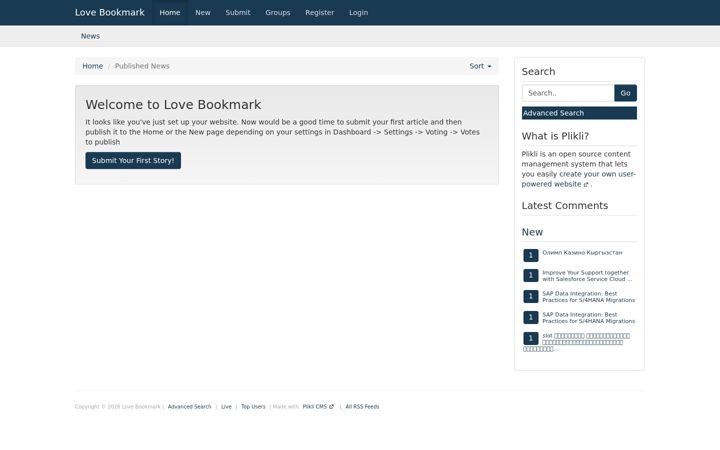Click vote count beside Improve Your Support story
Image resolution: width=720 pixels, height=450 pixels.
530,275
